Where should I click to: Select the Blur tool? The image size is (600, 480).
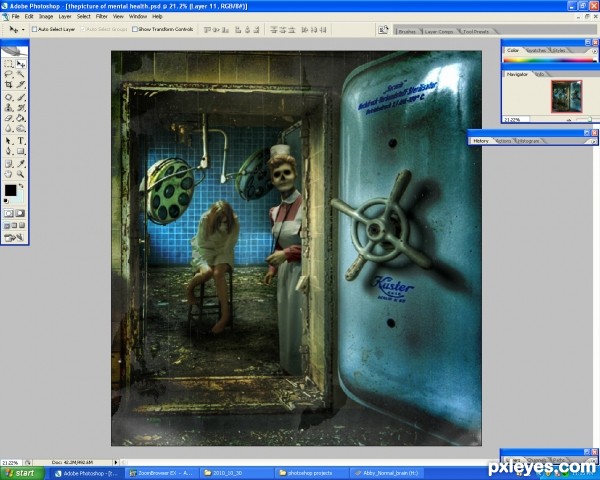pyautogui.click(x=9, y=129)
